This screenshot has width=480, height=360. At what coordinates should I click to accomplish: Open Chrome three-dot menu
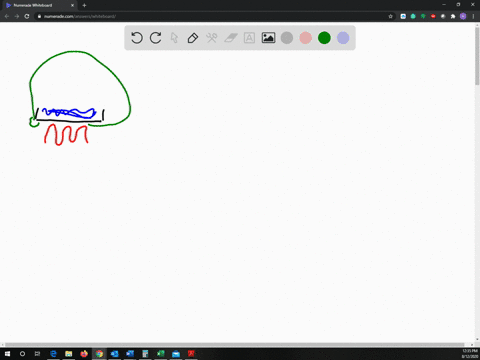click(473, 16)
